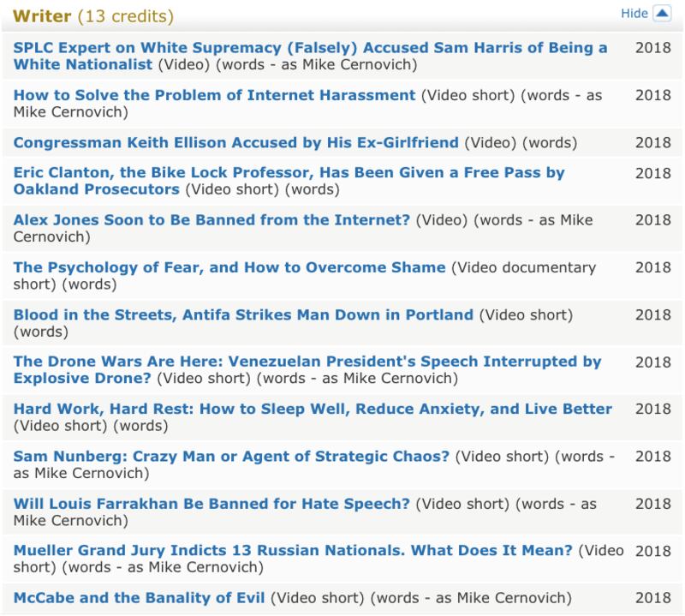
Task: Click 2018 year beside Sam Nunberg entry
Action: [x=652, y=456]
